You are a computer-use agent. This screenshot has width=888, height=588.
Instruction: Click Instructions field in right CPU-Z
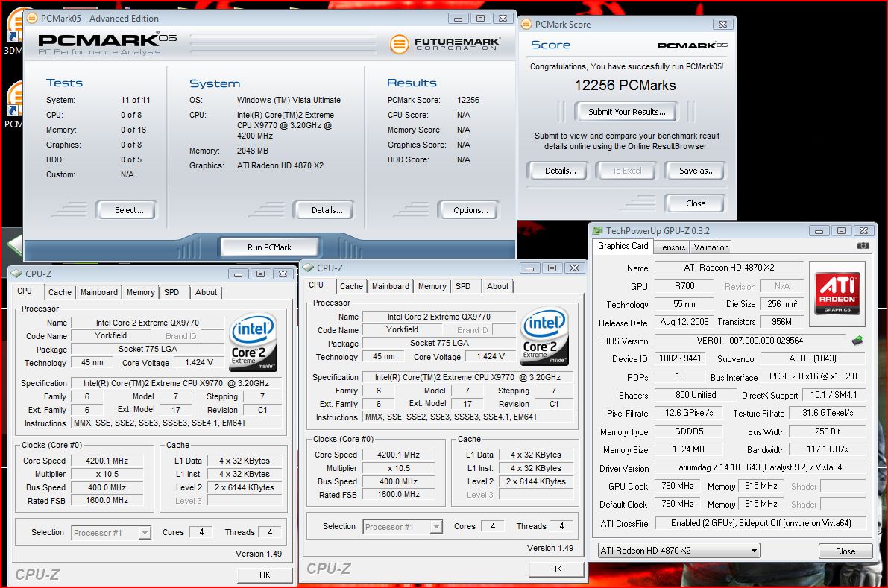(467, 417)
